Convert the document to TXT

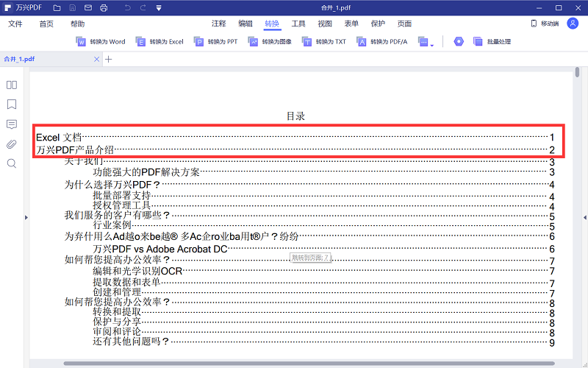click(x=324, y=42)
